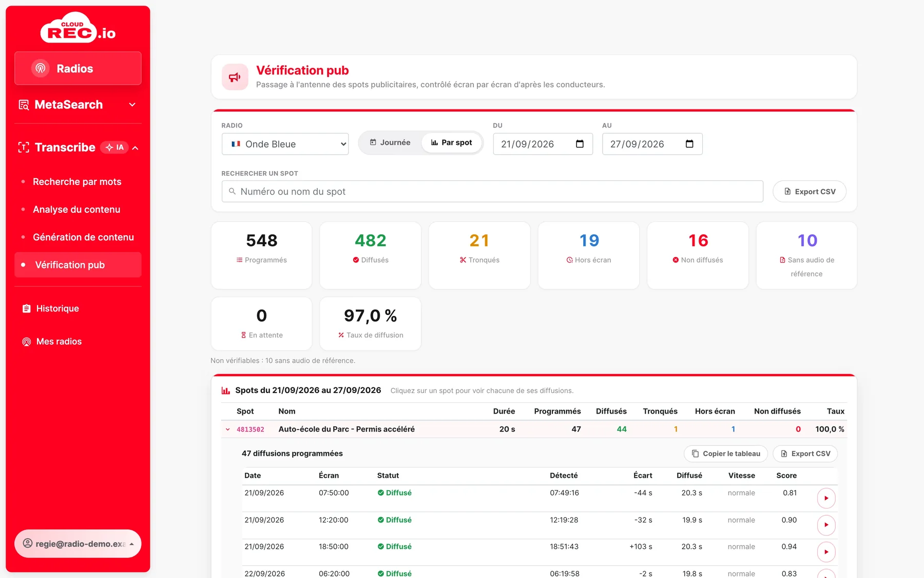The height and width of the screenshot is (578, 924).
Task: Collapse the Transcribe menu chevron
Action: [x=136, y=148]
